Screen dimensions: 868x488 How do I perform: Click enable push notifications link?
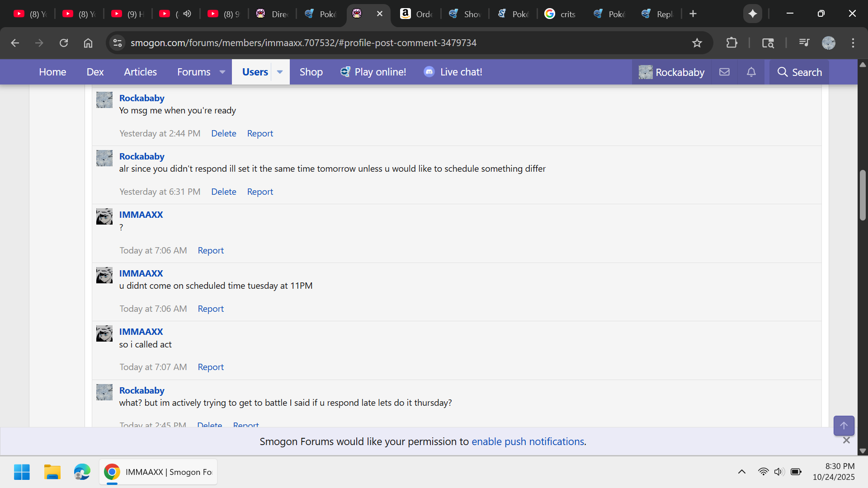pos(528,441)
